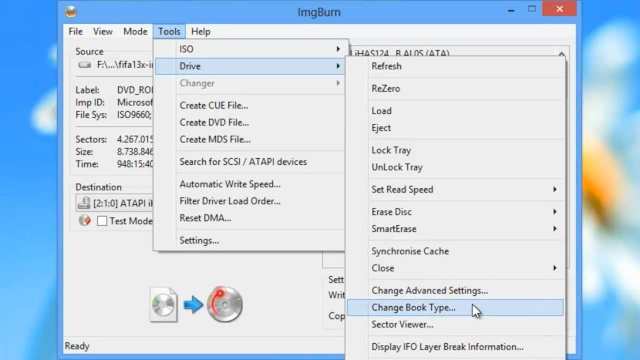Click the source image file disc icon
Screen dimensions: 640x360
(x=164, y=305)
